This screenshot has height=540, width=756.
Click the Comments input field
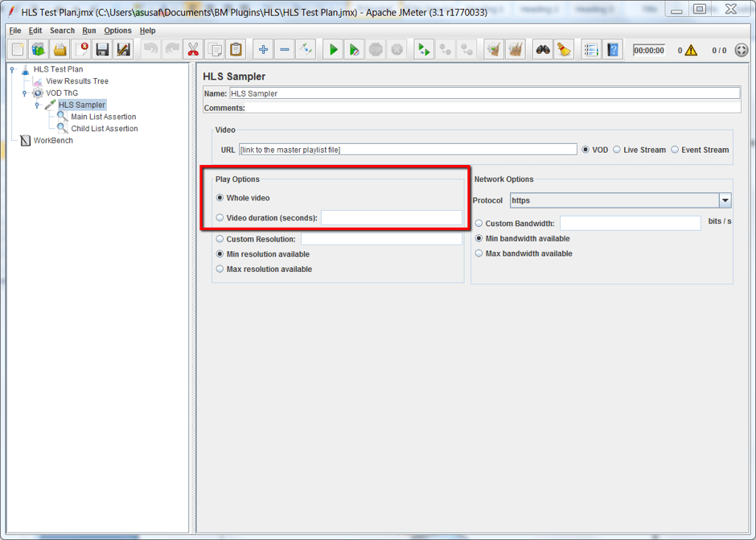click(x=494, y=108)
